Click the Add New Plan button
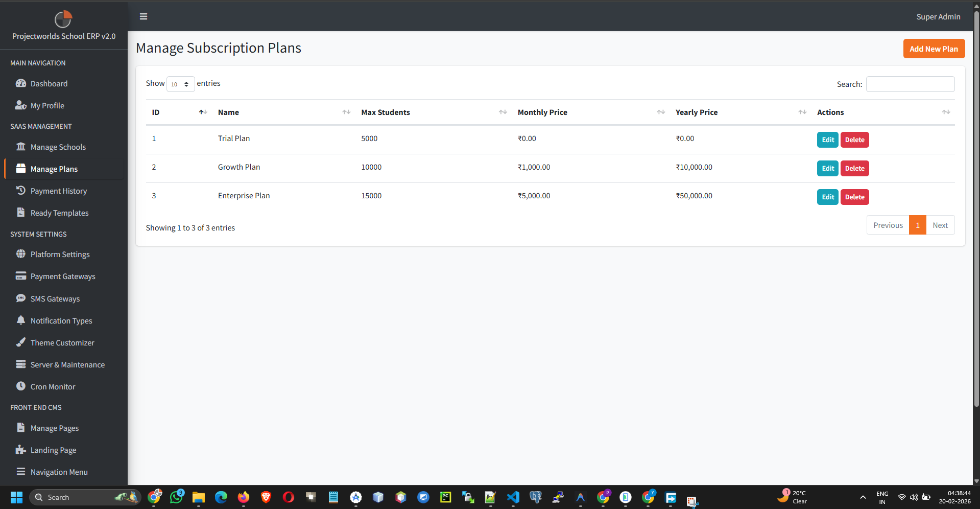 coord(934,49)
